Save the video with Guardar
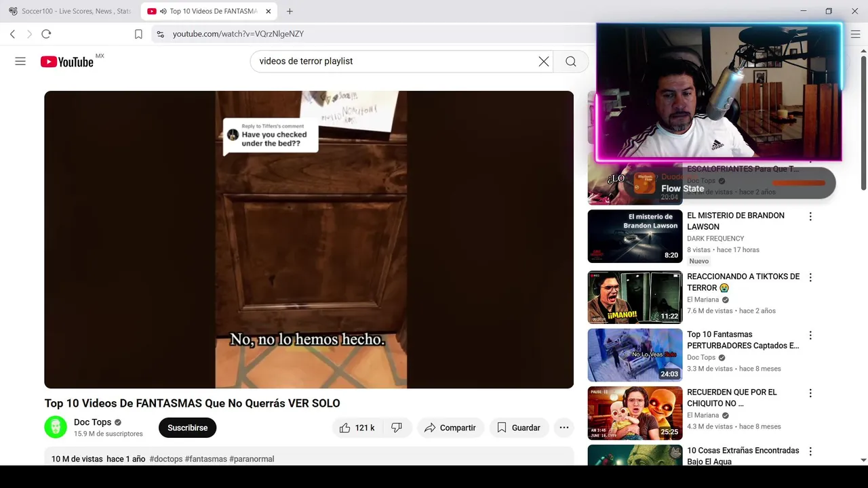The width and height of the screenshot is (868, 488). click(519, 428)
